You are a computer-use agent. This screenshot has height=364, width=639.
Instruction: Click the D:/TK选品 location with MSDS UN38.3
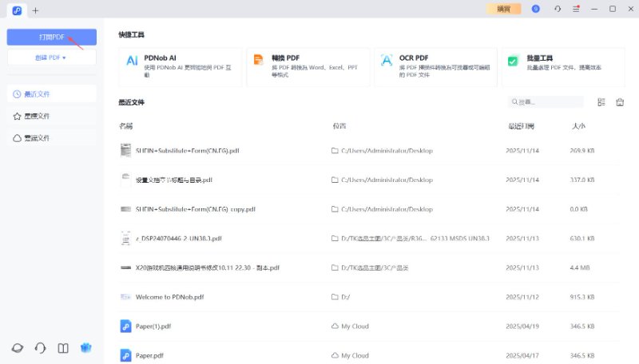coord(411,239)
